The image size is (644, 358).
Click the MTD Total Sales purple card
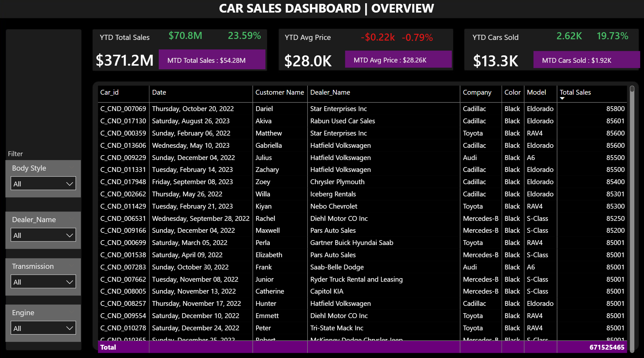point(212,60)
